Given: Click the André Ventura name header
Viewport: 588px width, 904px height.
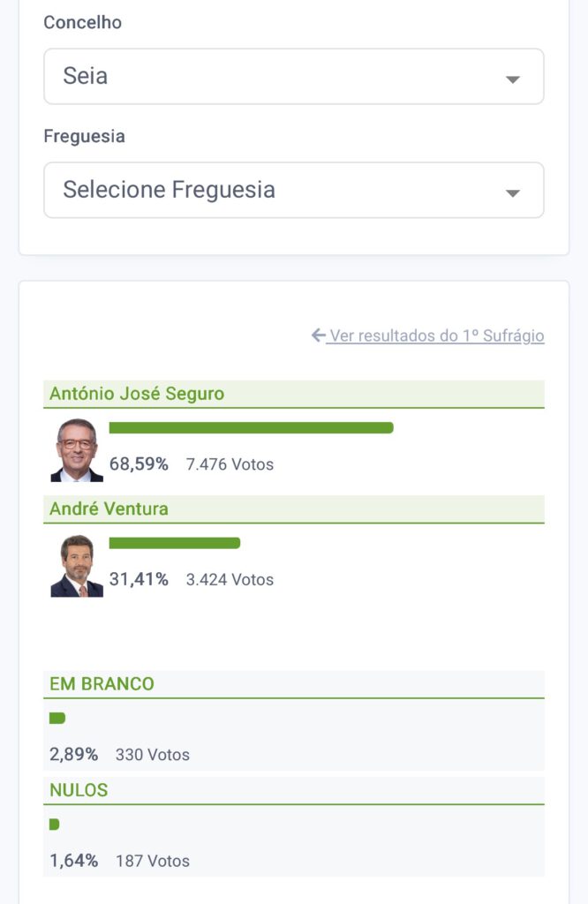Looking at the screenshot, I should (109, 509).
